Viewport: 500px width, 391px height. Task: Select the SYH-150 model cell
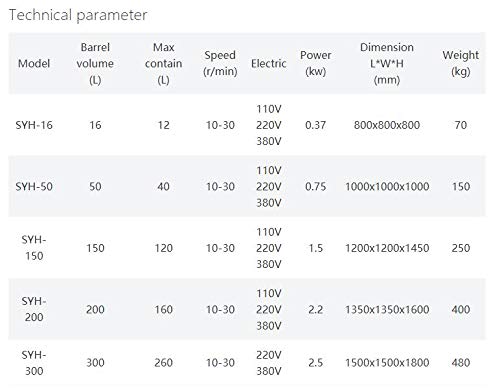[x=34, y=248]
